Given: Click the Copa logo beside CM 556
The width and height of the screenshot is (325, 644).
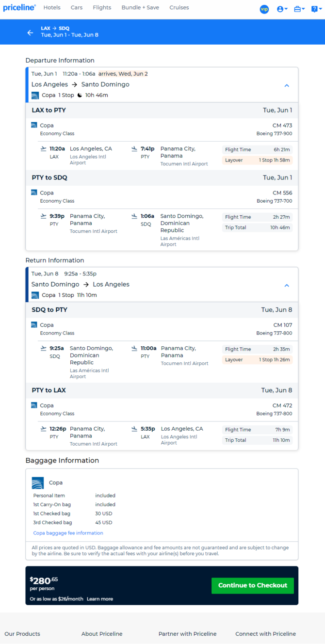Looking at the screenshot, I should tap(34, 193).
